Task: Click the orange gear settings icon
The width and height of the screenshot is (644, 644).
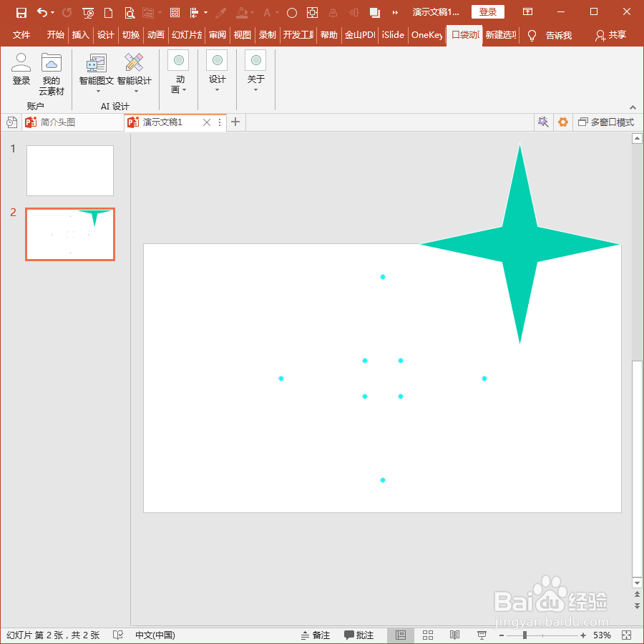Action: coord(563,122)
